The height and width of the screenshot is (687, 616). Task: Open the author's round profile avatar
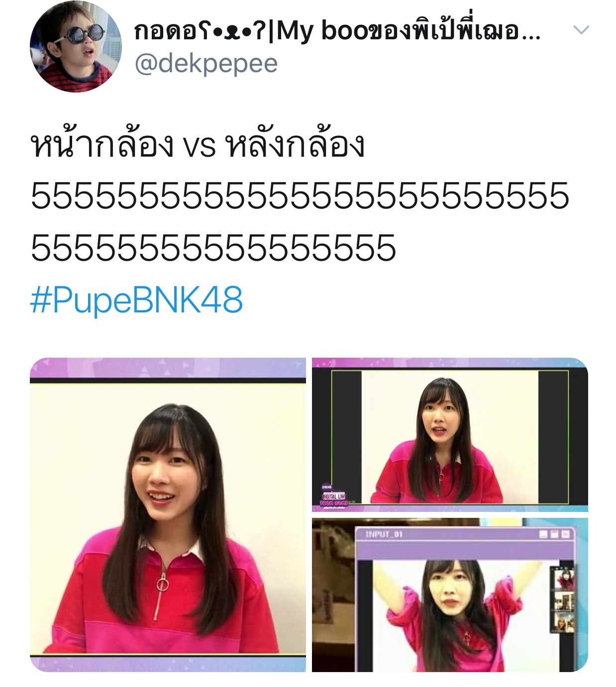click(x=76, y=47)
